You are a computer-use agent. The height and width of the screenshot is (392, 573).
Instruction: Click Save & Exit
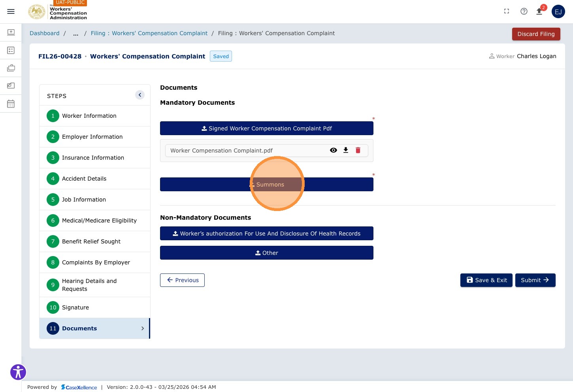(x=486, y=280)
